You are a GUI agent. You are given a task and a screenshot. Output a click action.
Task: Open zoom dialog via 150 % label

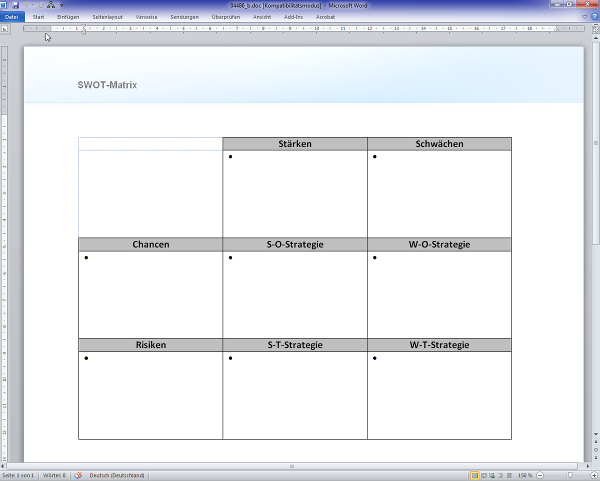tap(526, 476)
